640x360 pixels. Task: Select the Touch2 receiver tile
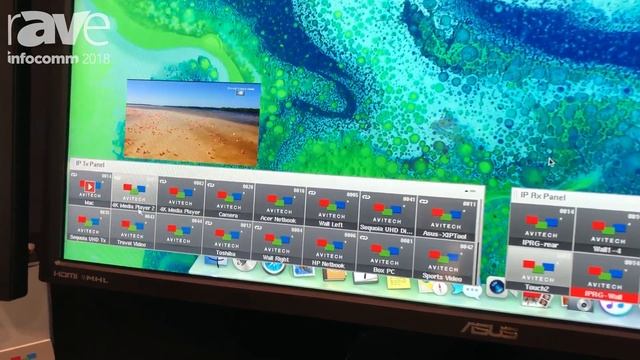(x=538, y=271)
